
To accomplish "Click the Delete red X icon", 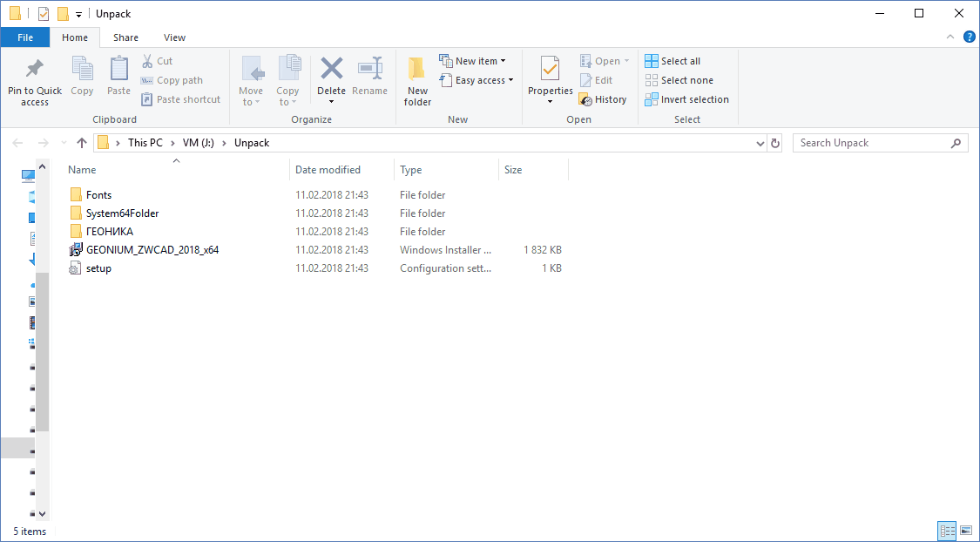I will [x=331, y=69].
